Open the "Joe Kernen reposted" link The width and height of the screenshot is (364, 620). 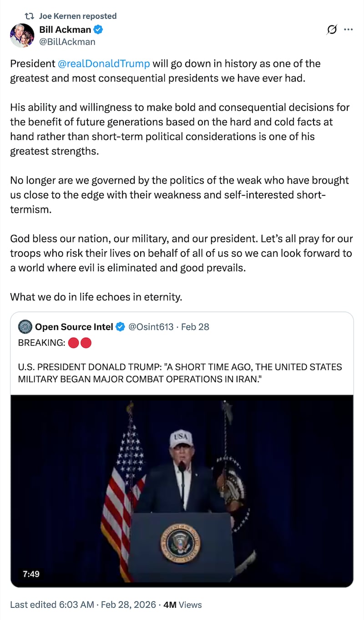(77, 16)
